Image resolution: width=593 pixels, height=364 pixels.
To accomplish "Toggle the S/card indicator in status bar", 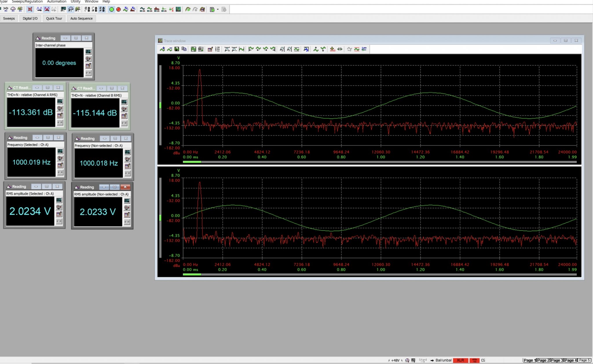I will coord(423,360).
